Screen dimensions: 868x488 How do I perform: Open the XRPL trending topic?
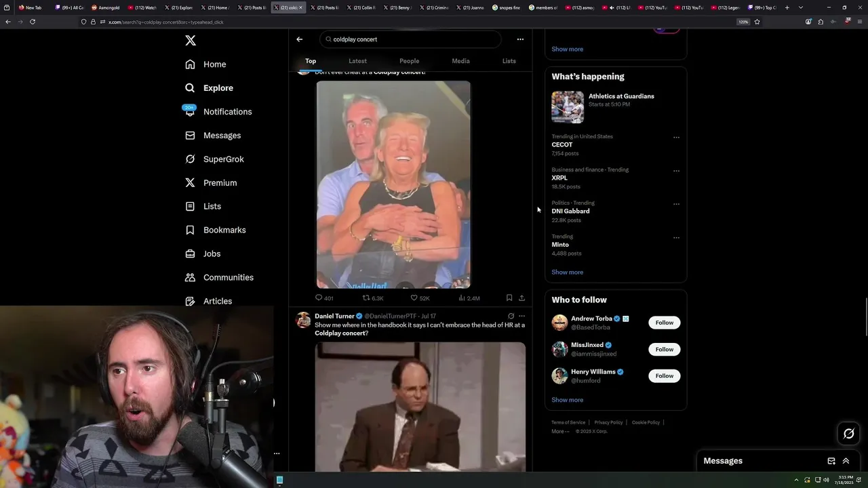click(559, 178)
